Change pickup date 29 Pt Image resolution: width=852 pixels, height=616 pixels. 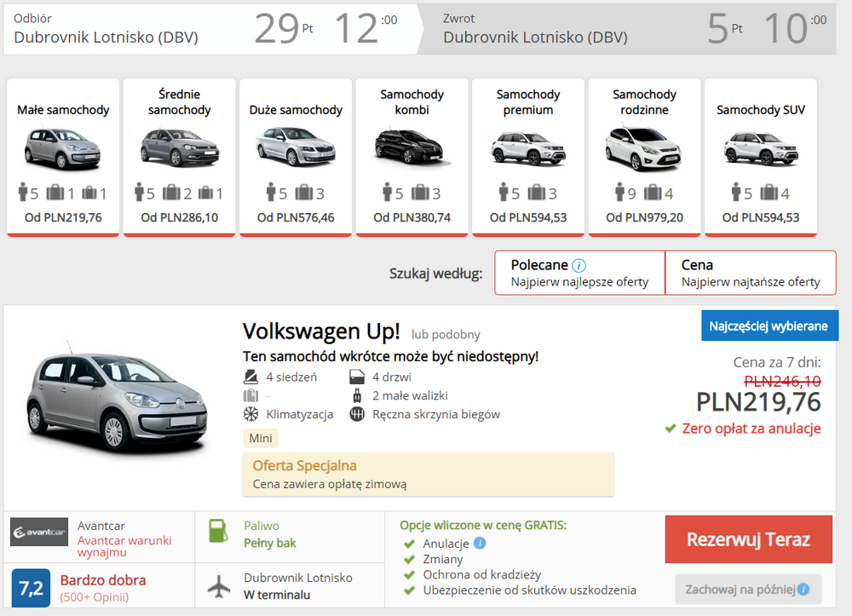pyautogui.click(x=284, y=28)
